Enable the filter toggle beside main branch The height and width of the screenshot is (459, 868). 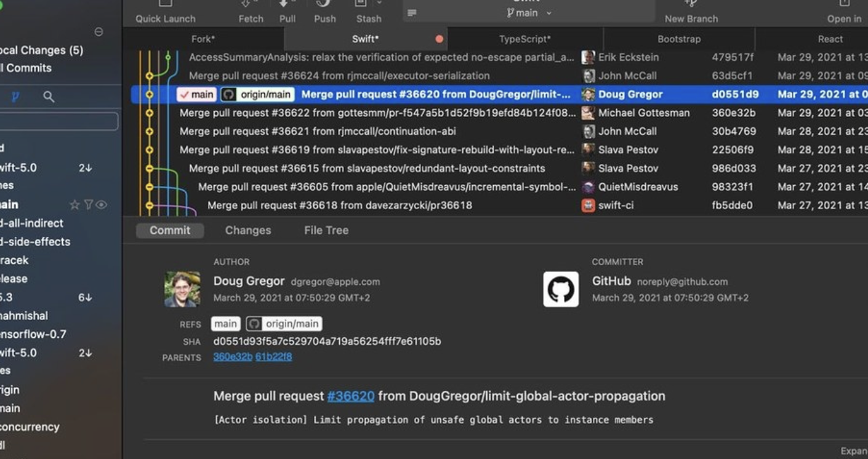(x=88, y=205)
